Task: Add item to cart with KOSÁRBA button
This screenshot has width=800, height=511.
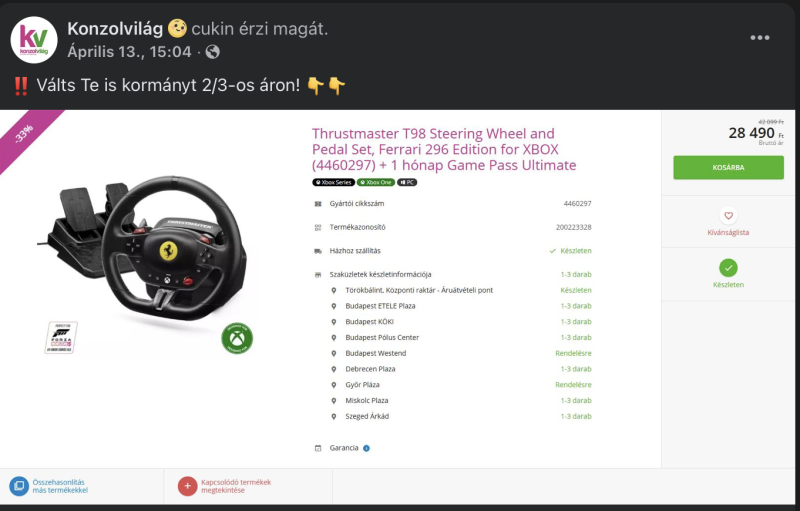Action: click(728, 167)
